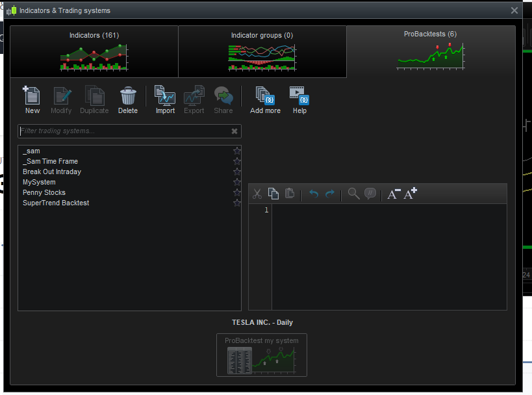Click ProBacktest my system button
This screenshot has width=532, height=395.
pos(262,355)
